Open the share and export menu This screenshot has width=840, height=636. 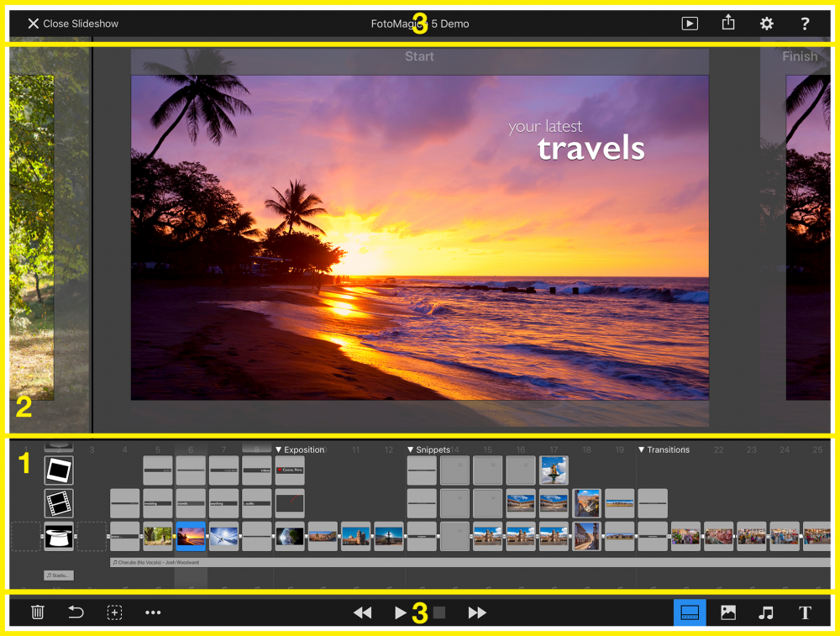click(728, 23)
